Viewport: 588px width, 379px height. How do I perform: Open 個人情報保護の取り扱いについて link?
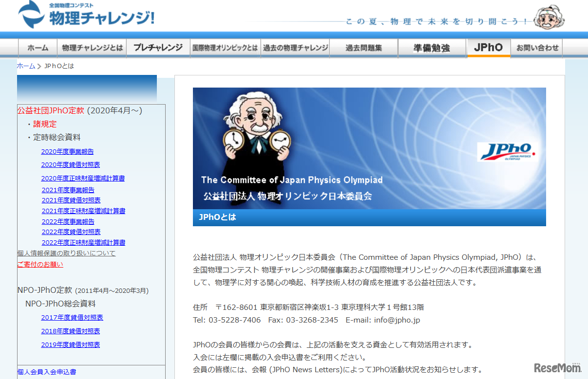click(67, 253)
